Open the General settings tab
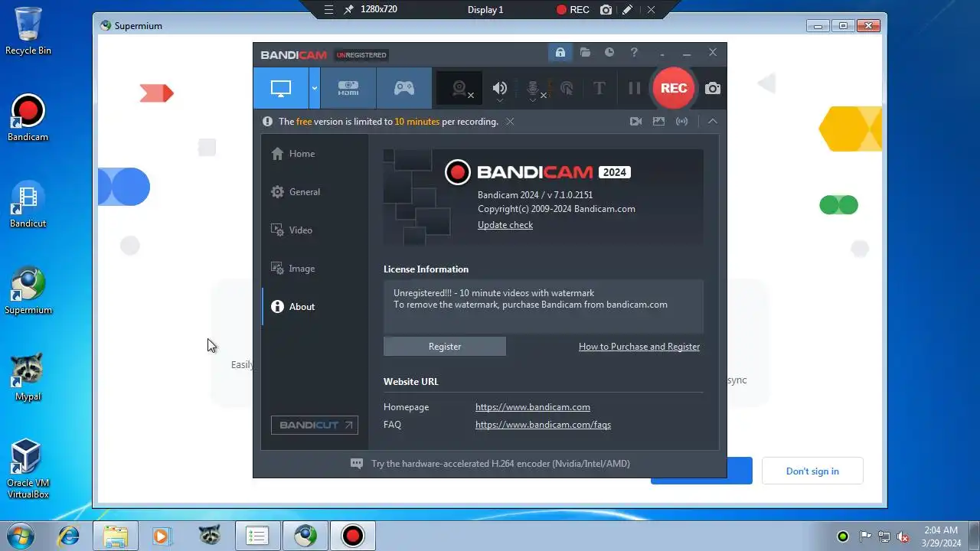Screen dimensions: 980x551 pos(315,192)
